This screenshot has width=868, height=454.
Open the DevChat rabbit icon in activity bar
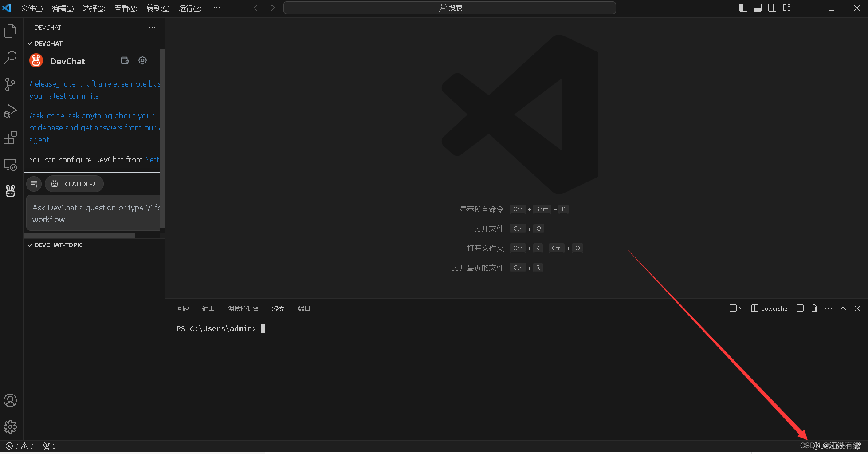click(x=10, y=191)
